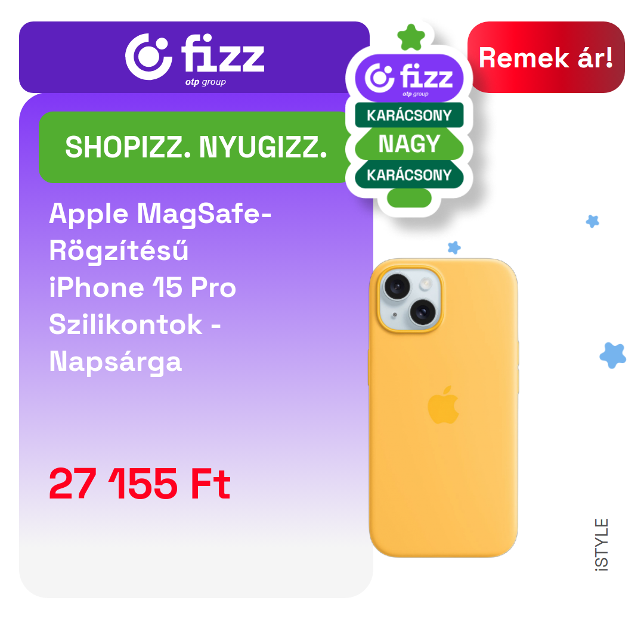Click the yellow iPhone silicone case image

(444, 408)
